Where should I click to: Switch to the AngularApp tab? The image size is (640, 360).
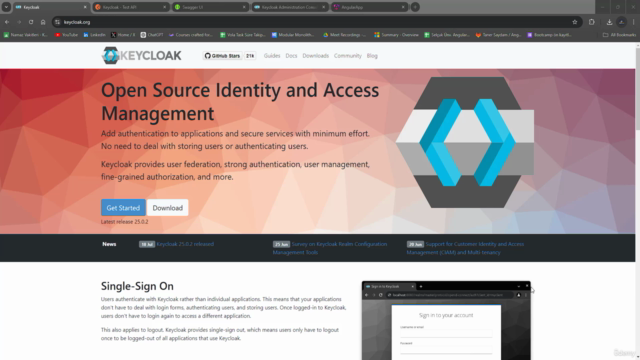[x=369, y=7]
